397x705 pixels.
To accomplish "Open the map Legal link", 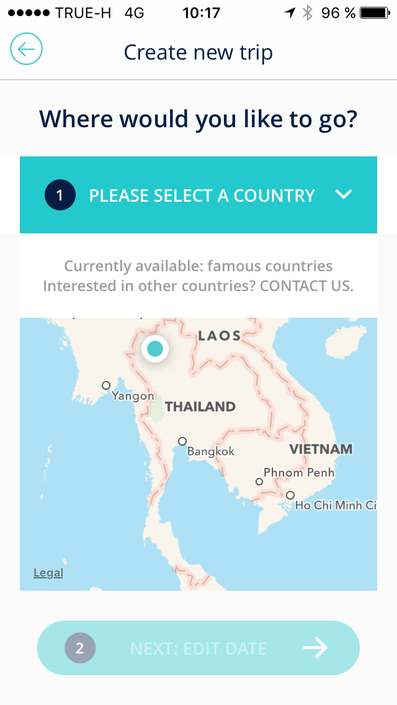I will [49, 573].
